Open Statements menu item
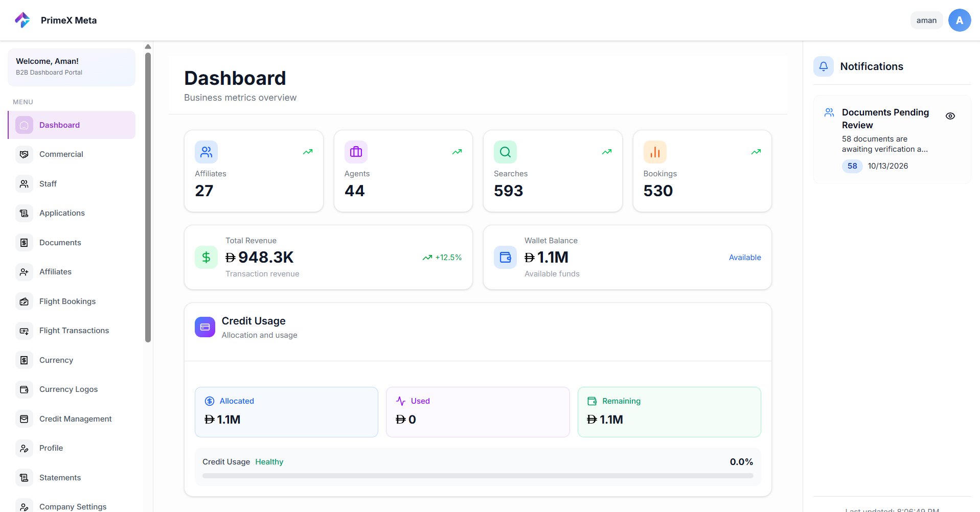 (x=72, y=478)
